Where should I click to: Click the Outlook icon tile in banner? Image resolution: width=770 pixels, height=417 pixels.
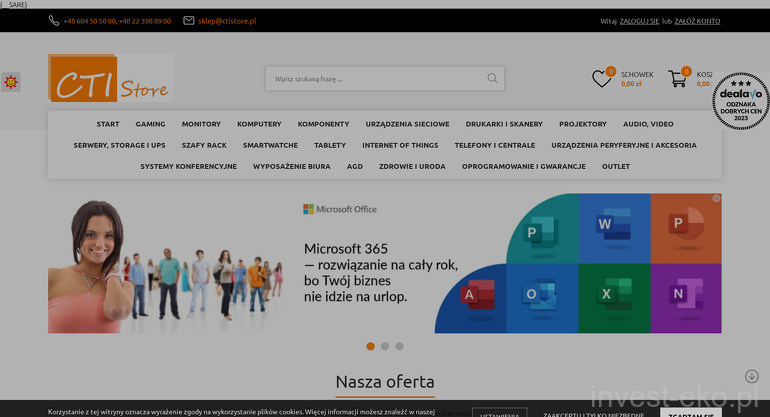pos(542,298)
